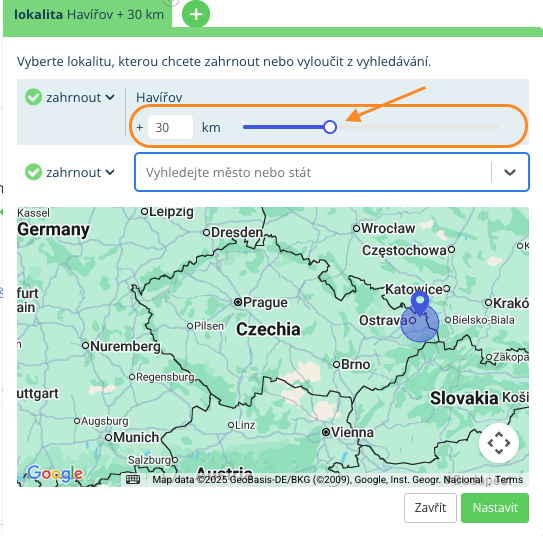This screenshot has width=543, height=536.
Task: Expand city search dropdown arrow
Action: click(510, 172)
